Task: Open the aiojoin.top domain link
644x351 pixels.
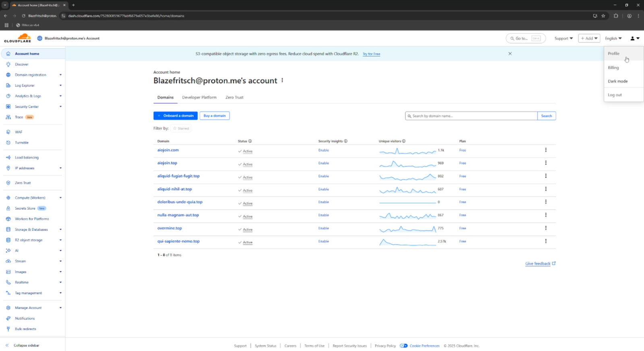Action: [167, 163]
